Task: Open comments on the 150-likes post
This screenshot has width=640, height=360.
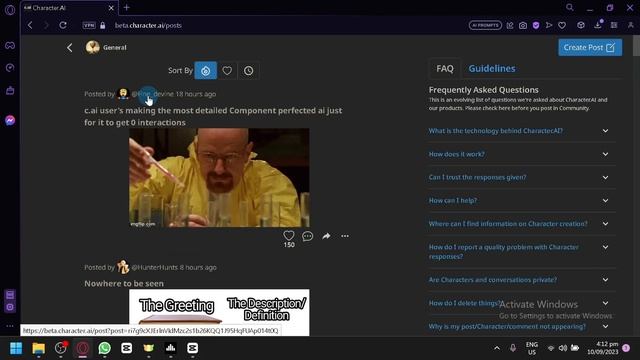Action: coord(307,236)
